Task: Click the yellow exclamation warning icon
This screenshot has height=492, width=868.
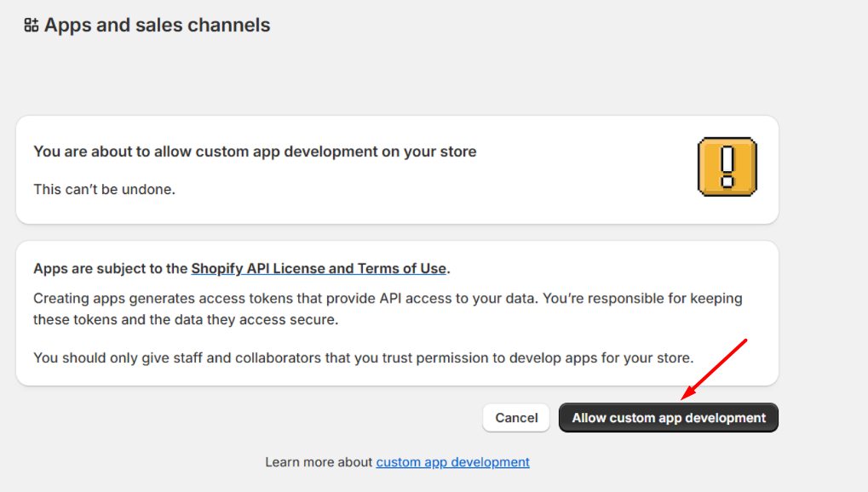Action: [727, 167]
